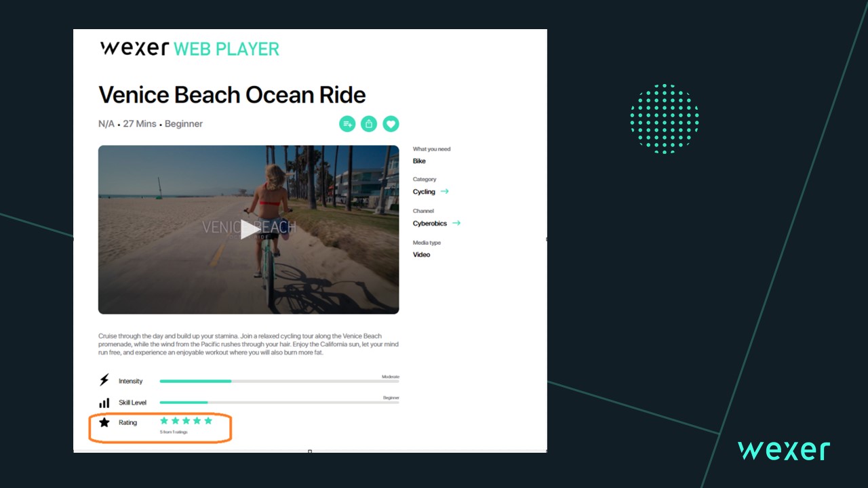The height and width of the screenshot is (488, 868).
Task: Click the arrow next to Cyberobics
Action: pyautogui.click(x=456, y=223)
